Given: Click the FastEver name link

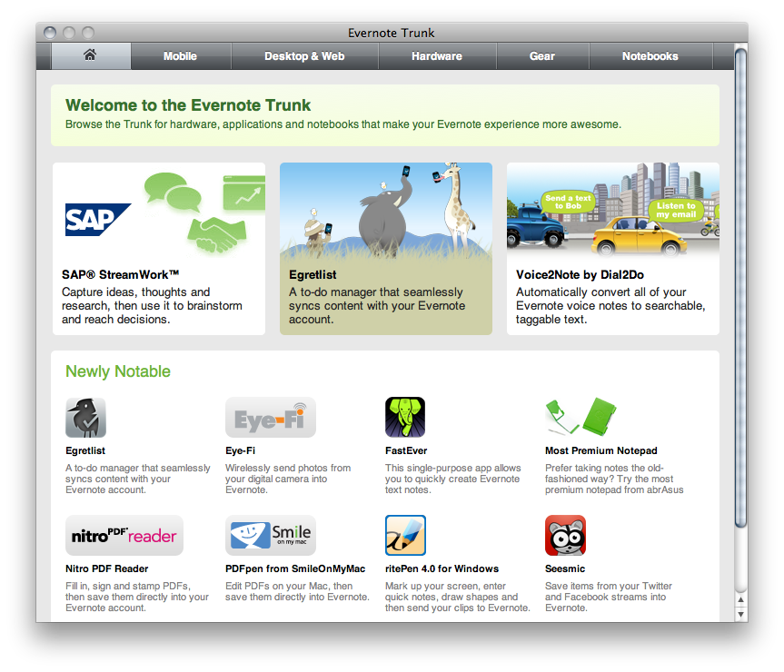Looking at the screenshot, I should pos(406,450).
